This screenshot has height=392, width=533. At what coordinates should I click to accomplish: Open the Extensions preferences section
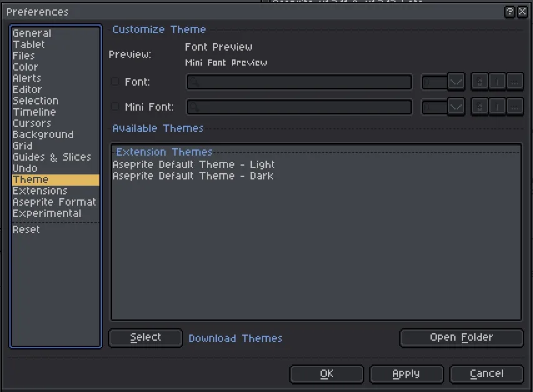coord(40,191)
